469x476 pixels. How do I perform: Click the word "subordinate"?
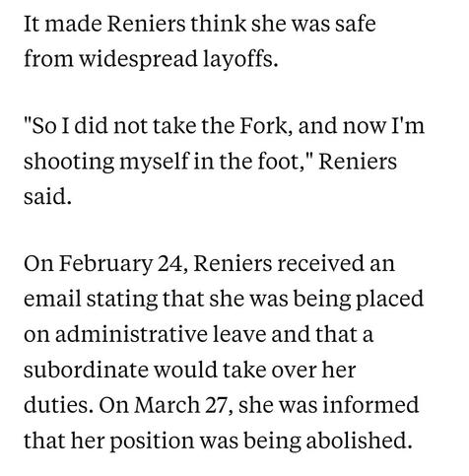point(86,370)
